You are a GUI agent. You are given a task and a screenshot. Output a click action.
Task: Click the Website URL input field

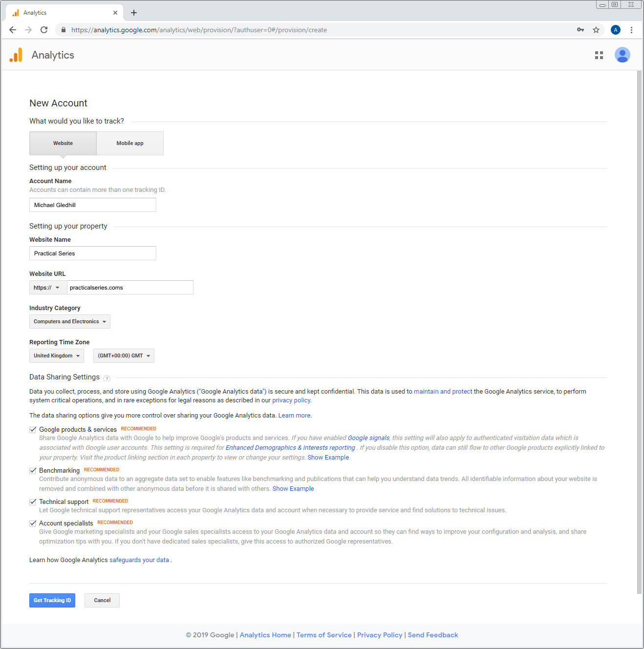[x=130, y=288]
